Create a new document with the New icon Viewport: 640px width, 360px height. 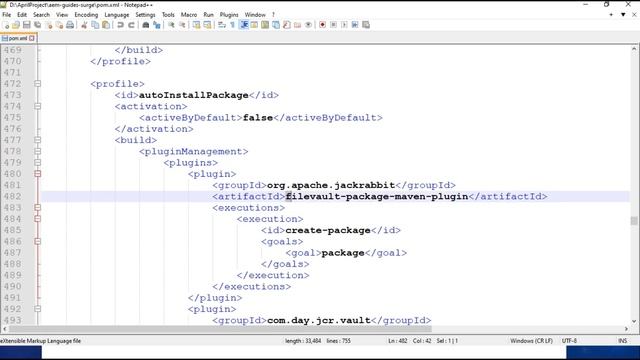(6, 25)
